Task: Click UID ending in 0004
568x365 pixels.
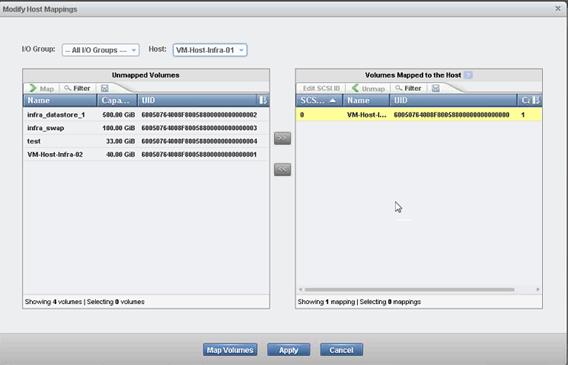Action: point(199,141)
